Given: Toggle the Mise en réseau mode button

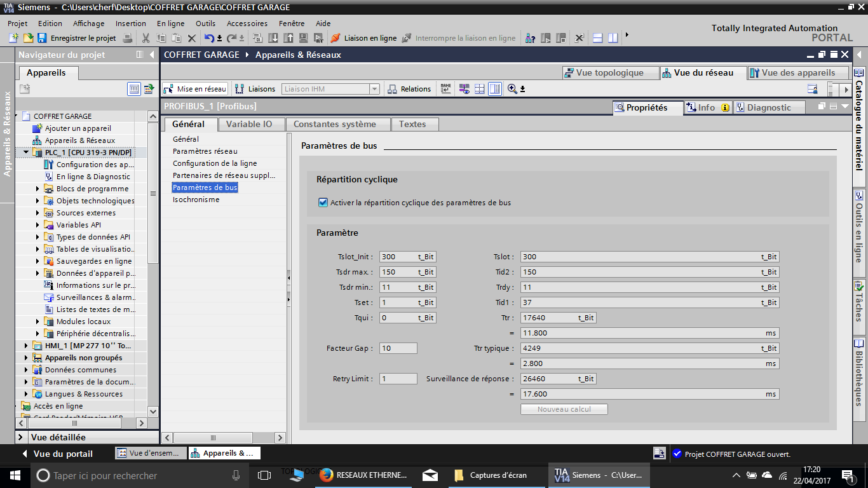Looking at the screenshot, I should click(x=195, y=89).
